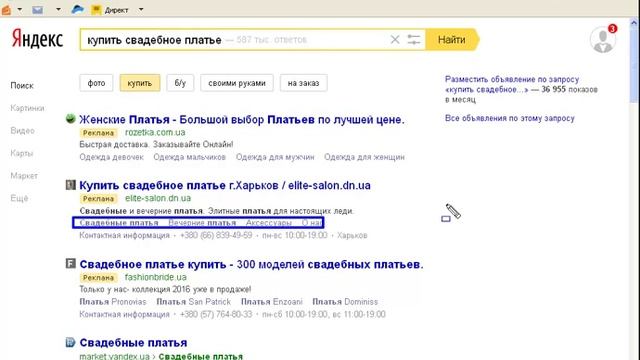Image resolution: width=640 pixels, height=360 pixels.
Task: Open Женские Платья - Большой выбор result
Action: click(242, 120)
